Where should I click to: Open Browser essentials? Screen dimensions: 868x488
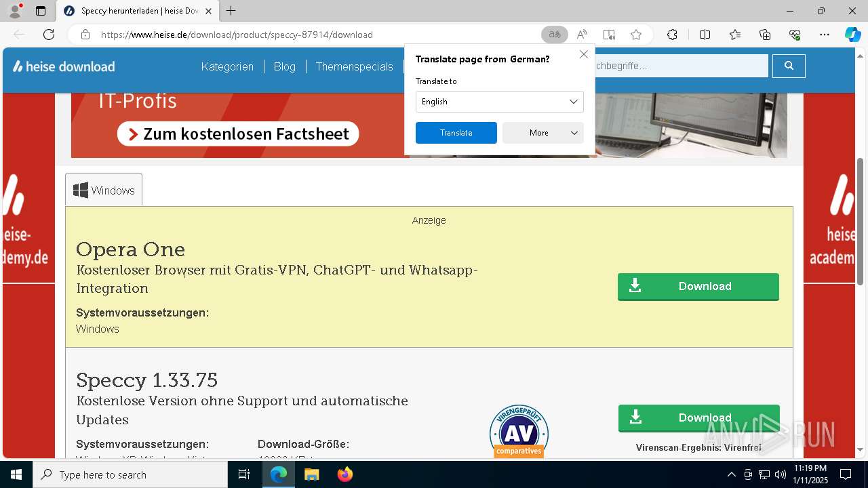pyautogui.click(x=795, y=35)
